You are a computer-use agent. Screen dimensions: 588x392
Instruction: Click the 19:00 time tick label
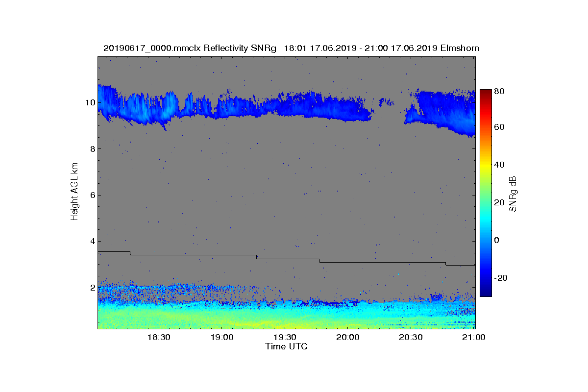[x=221, y=338]
